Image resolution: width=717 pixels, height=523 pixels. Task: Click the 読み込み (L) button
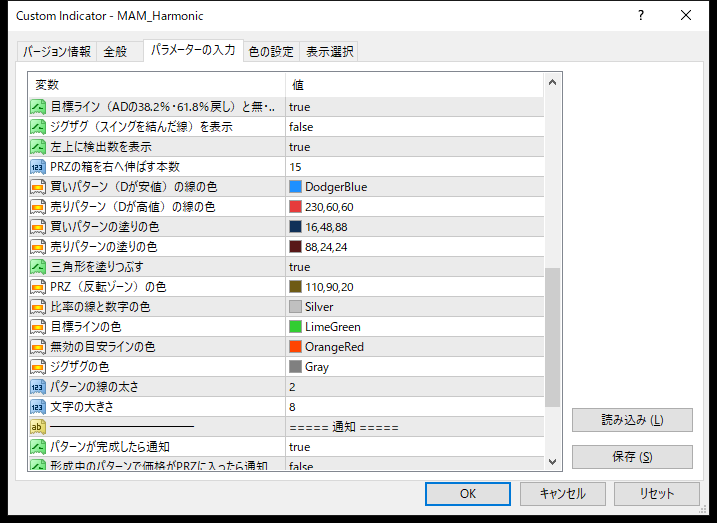632,420
